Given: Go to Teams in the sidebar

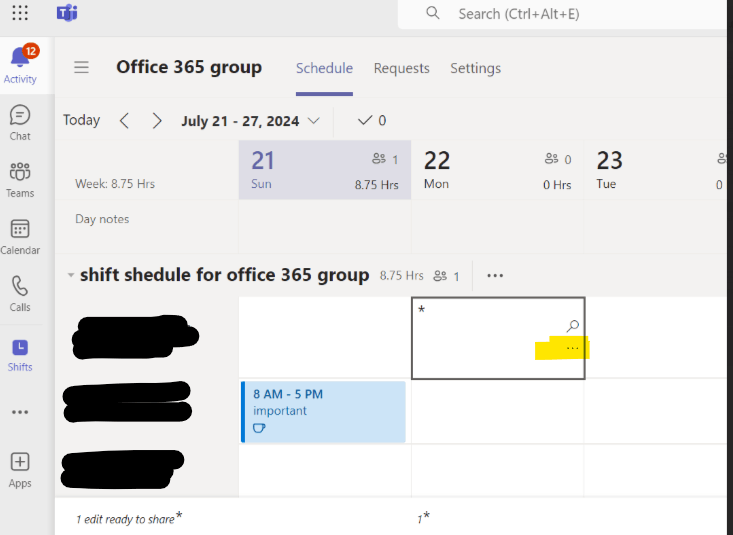Looking at the screenshot, I should [20, 181].
